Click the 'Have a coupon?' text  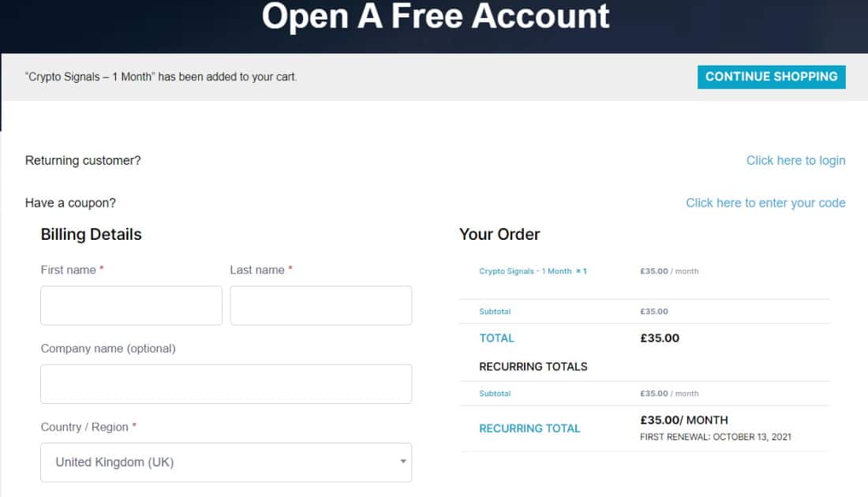(70, 203)
